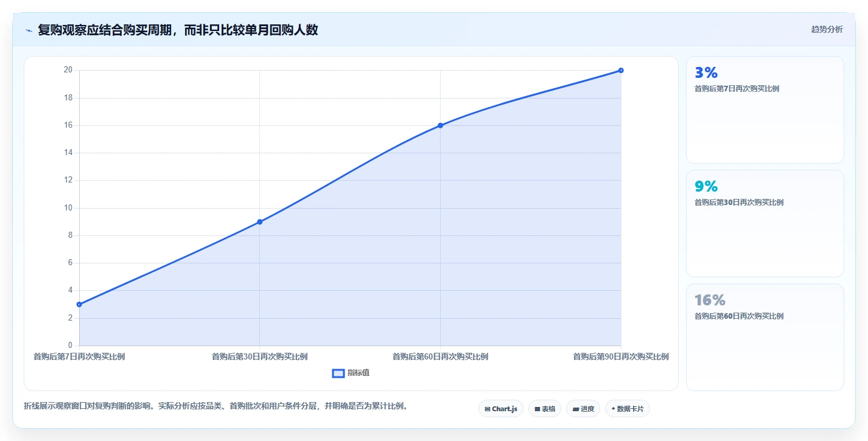Click y-axis value 20
The width and height of the screenshot is (868, 441).
click(x=68, y=70)
